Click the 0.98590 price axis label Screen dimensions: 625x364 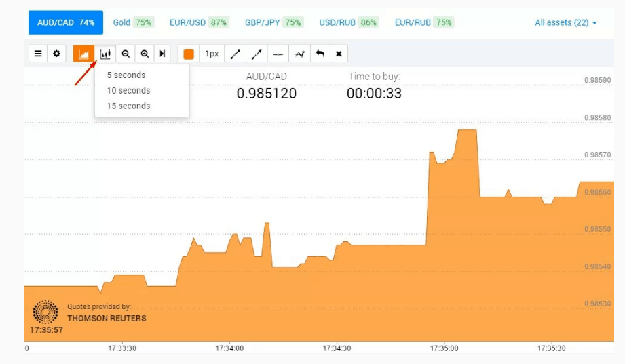click(x=597, y=80)
